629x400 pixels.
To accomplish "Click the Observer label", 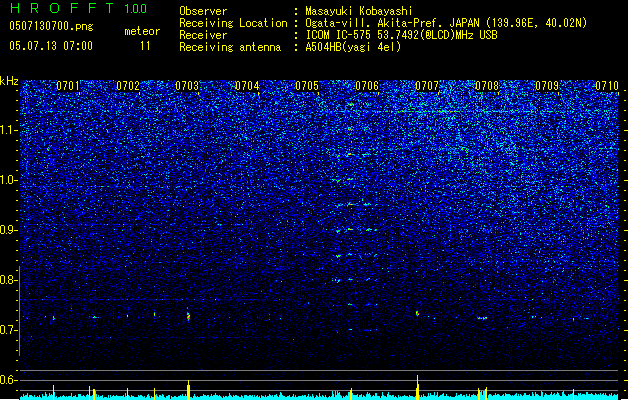I will 203,11.
